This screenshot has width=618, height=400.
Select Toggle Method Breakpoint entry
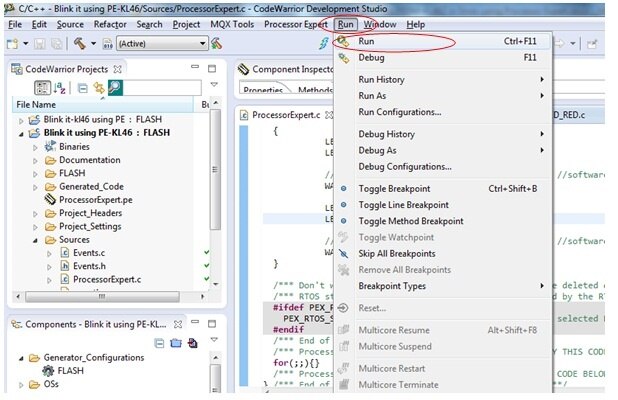pos(442,221)
